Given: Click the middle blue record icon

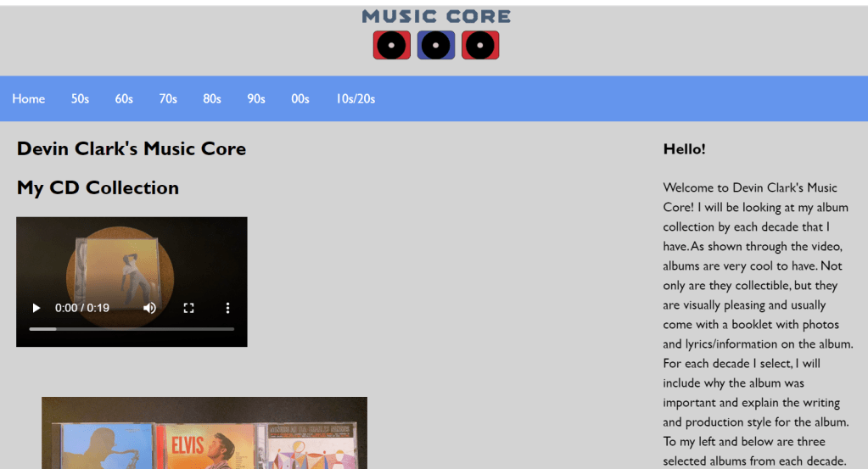Looking at the screenshot, I should pyautogui.click(x=436, y=45).
